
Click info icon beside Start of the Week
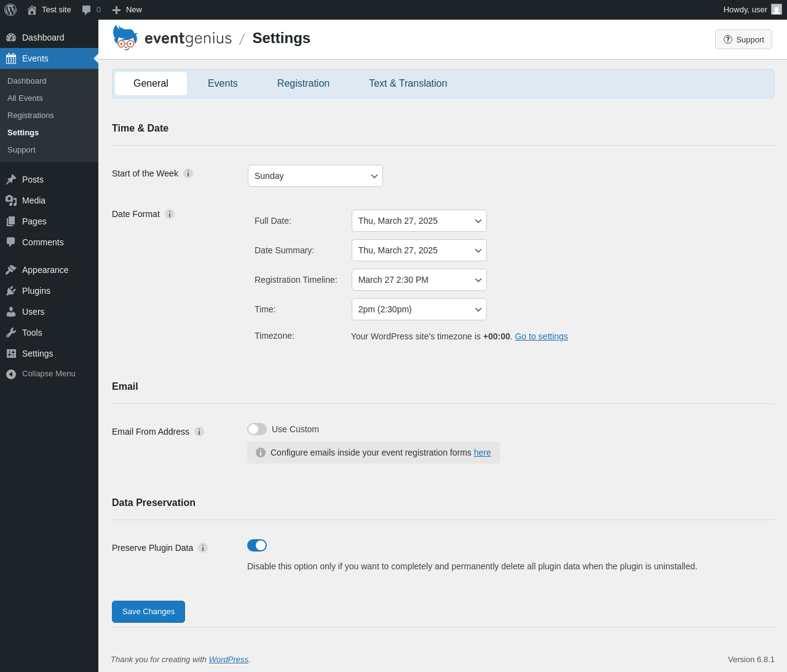[188, 173]
